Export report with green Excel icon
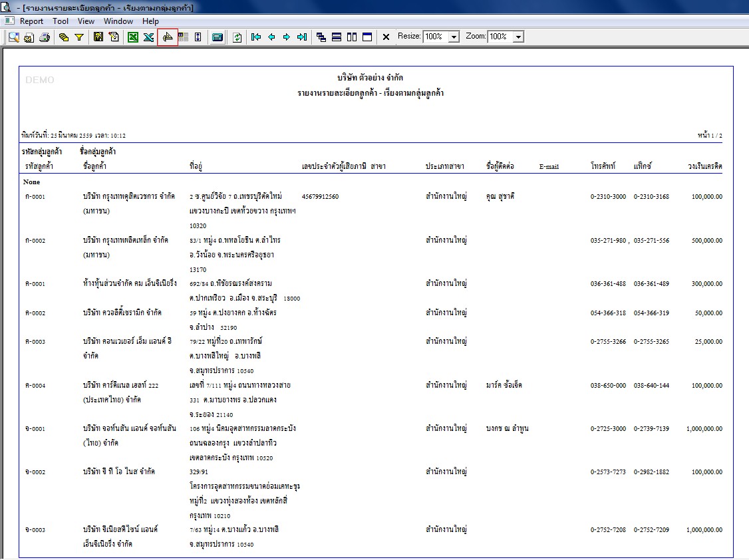 click(133, 37)
